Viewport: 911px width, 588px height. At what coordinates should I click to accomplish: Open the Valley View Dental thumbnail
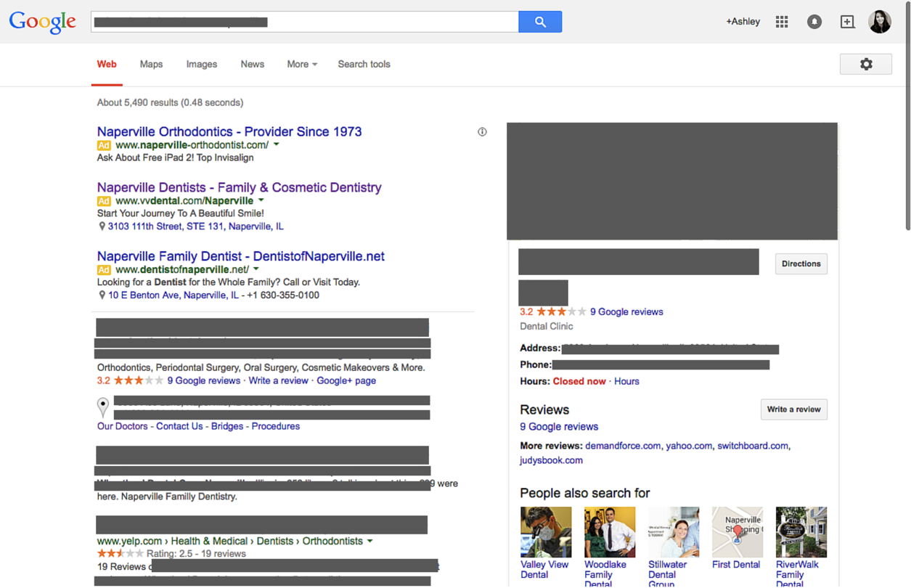click(x=546, y=532)
